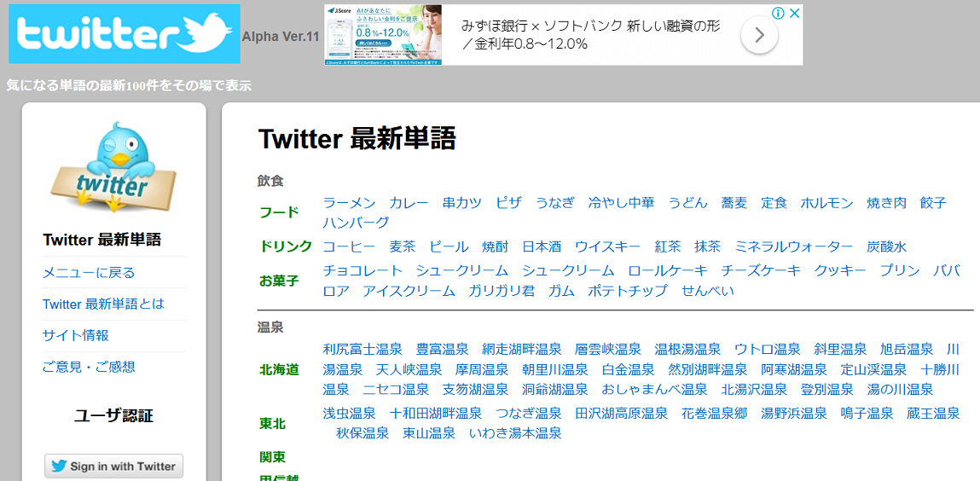Select the 焼酎 drink link
Image resolution: width=980 pixels, height=481 pixels.
[x=495, y=246]
